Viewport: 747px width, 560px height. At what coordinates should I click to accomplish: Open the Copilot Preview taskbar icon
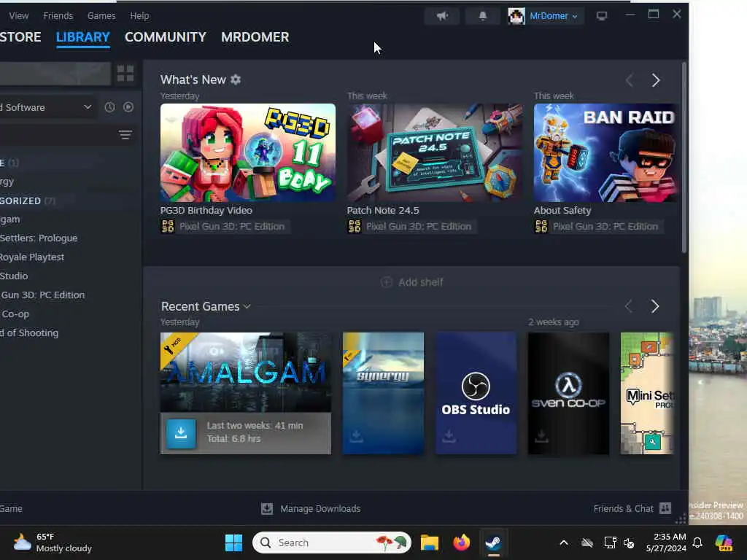pyautogui.click(x=724, y=542)
